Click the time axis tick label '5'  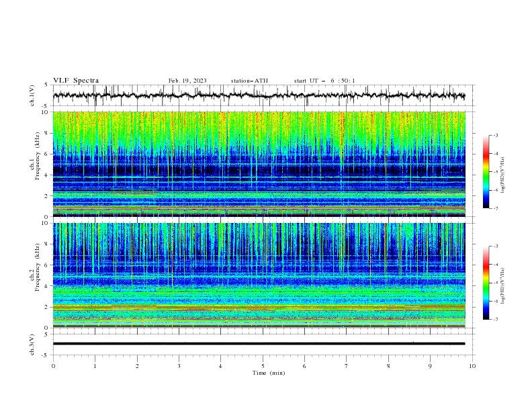(263, 366)
